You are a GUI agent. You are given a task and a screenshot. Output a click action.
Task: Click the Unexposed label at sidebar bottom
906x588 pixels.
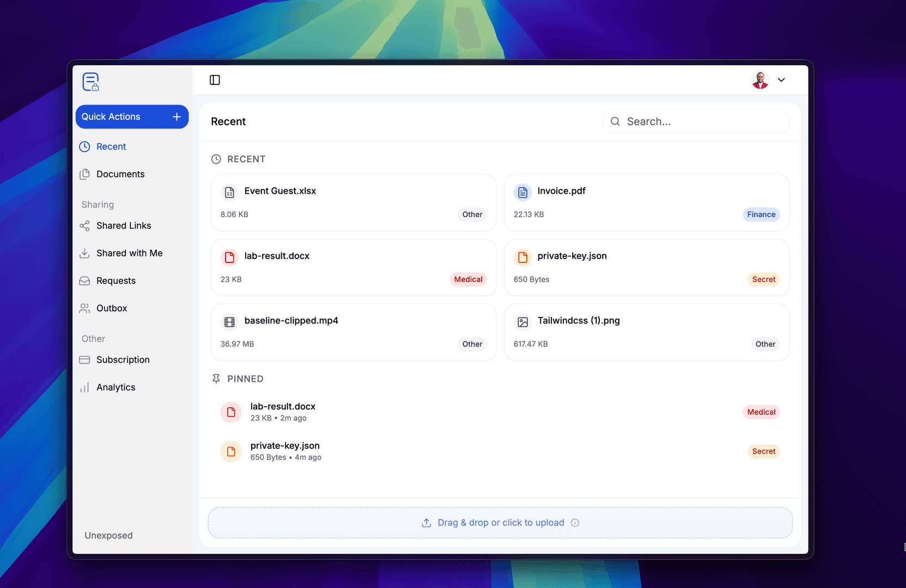(108, 535)
